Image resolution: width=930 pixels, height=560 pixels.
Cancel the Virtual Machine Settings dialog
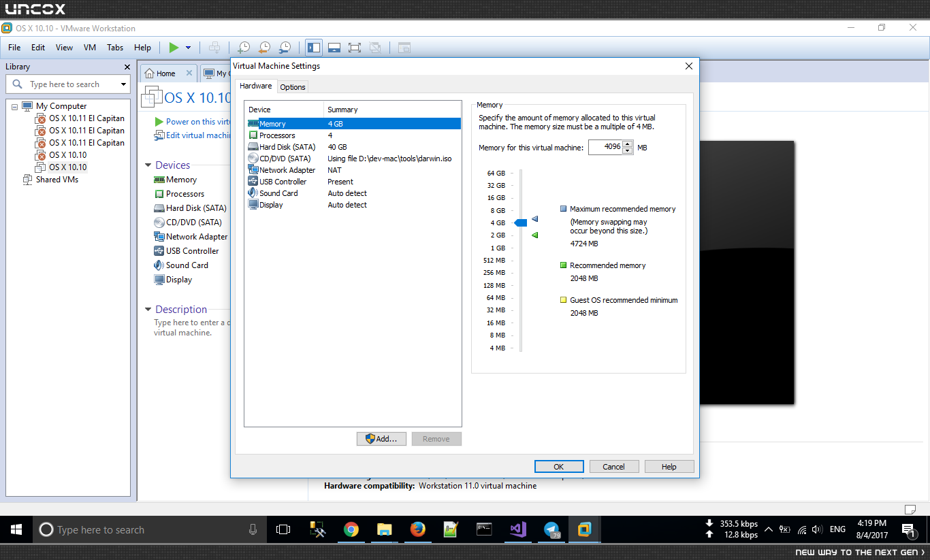click(613, 467)
